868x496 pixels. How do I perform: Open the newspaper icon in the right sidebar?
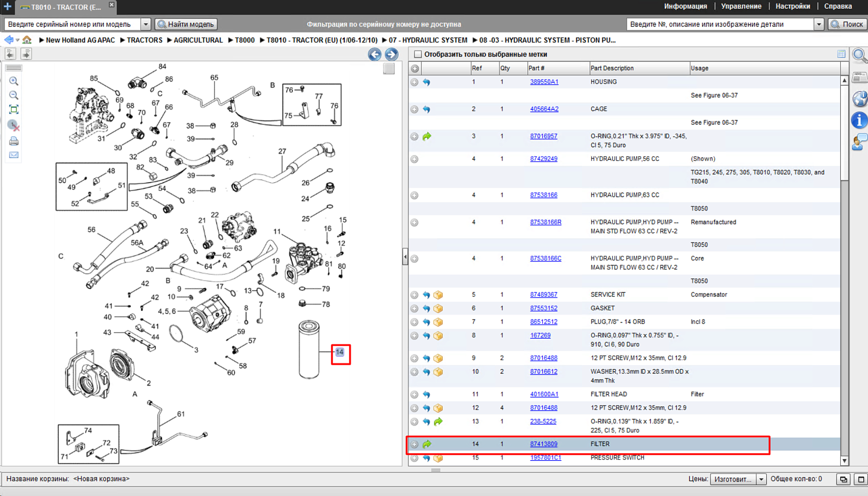[x=860, y=78]
